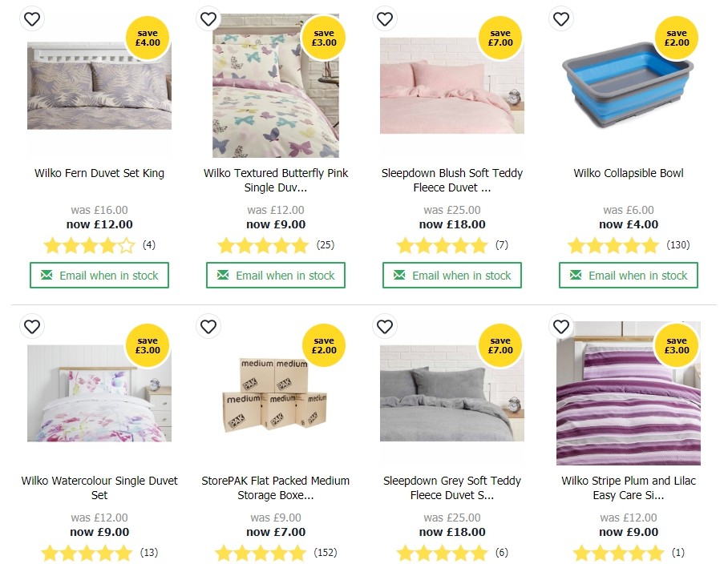Click the heart on StorePAK Storage Boxes
Image resolution: width=728 pixels, height=564 pixels.
(208, 326)
